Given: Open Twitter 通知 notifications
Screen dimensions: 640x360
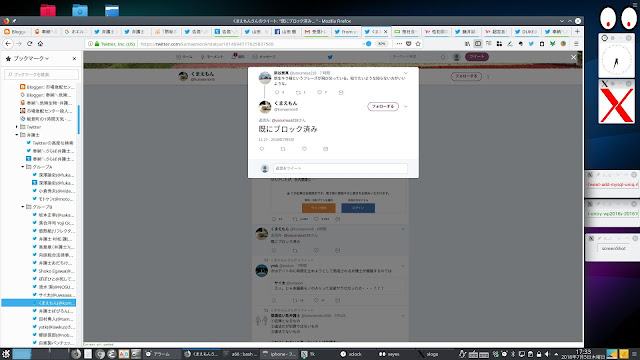Looking at the screenshot, I should 238,57.
